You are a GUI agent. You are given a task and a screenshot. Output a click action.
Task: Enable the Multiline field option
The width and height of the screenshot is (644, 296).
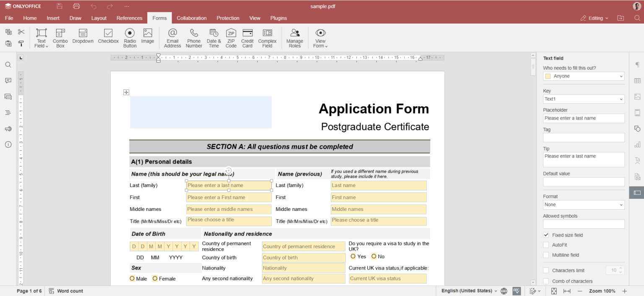pos(546,255)
